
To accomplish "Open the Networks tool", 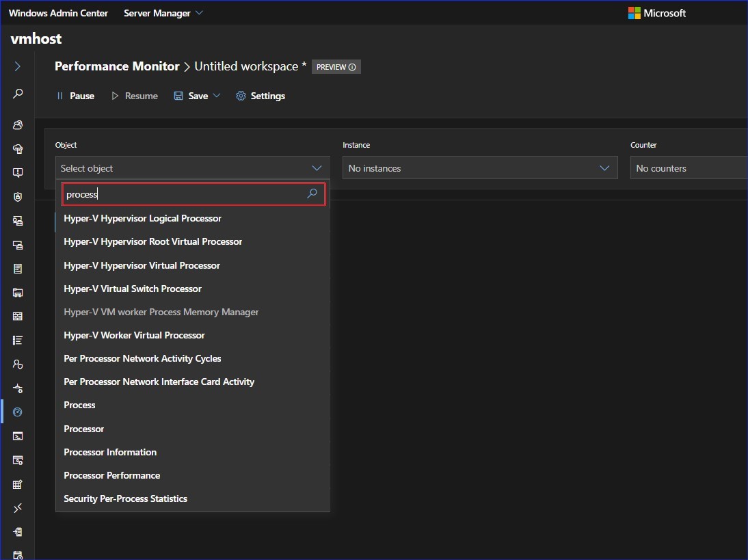I will coord(18,388).
